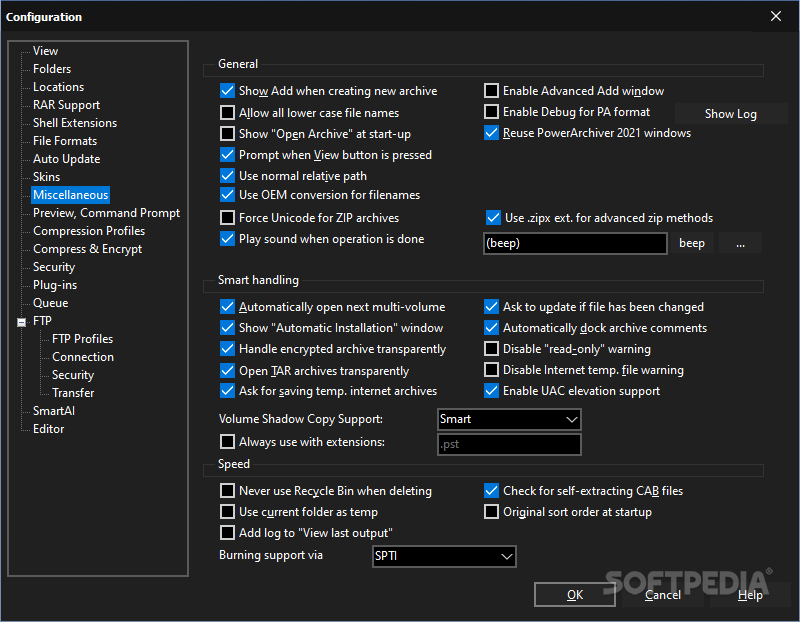
Task: Open File Formats settings
Action: pyautogui.click(x=65, y=141)
